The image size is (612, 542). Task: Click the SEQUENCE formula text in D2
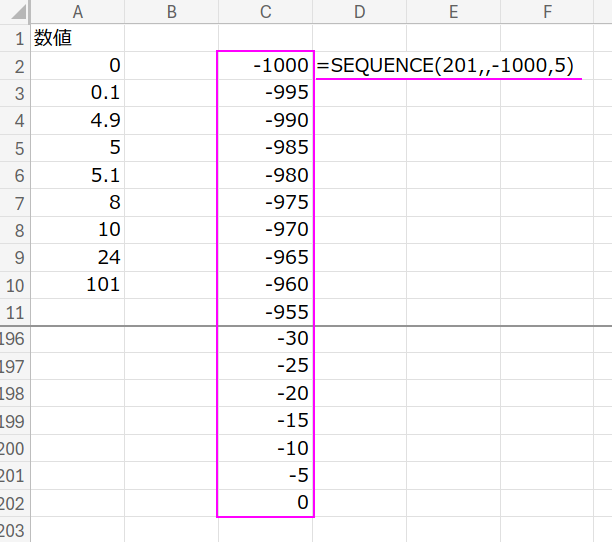coord(446,66)
